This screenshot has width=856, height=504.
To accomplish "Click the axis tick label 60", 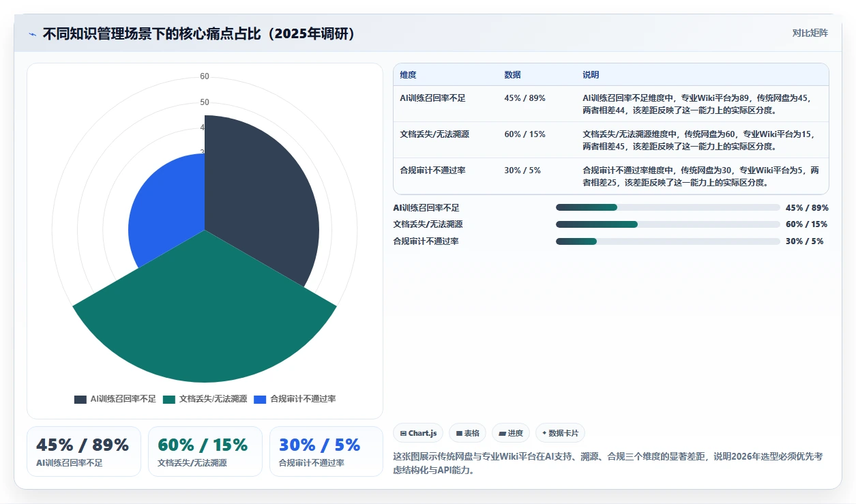I will point(205,76).
